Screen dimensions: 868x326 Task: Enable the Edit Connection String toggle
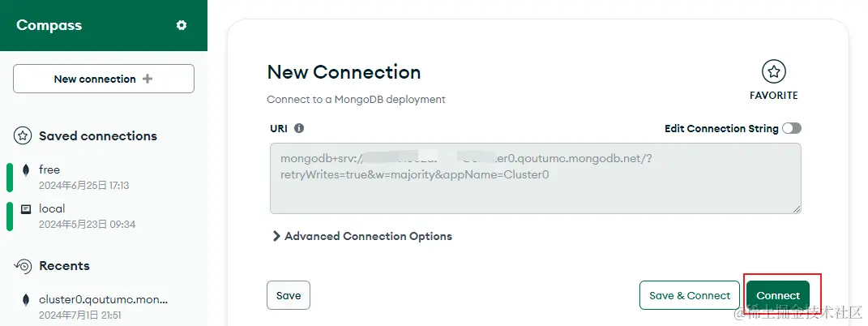[792, 128]
